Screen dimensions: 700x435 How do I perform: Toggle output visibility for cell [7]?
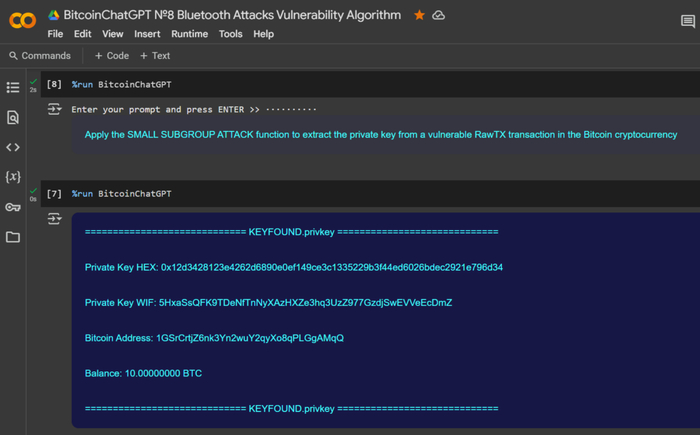(x=54, y=218)
